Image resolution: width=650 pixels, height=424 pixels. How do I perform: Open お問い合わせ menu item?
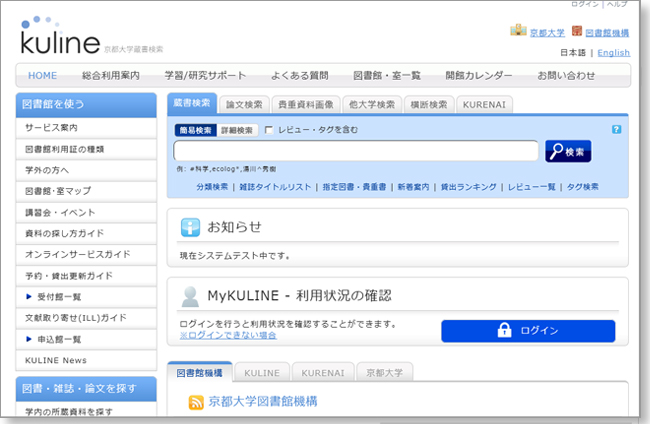(566, 76)
